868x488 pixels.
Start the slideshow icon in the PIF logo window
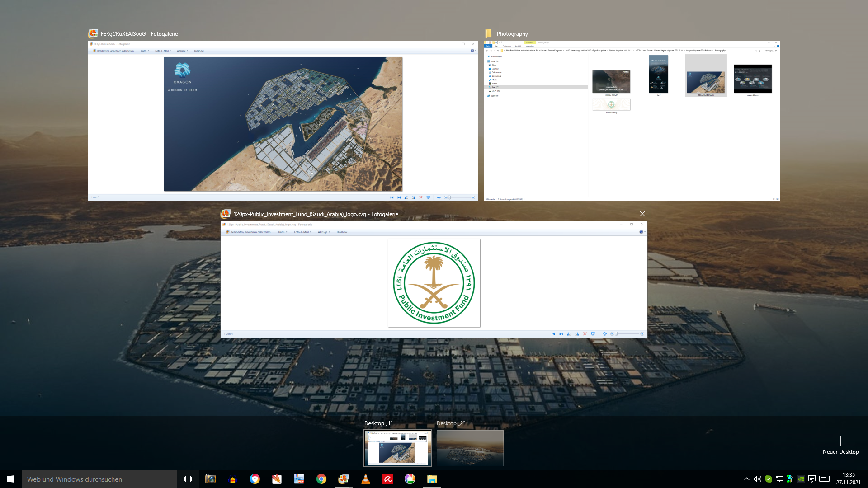(x=593, y=334)
